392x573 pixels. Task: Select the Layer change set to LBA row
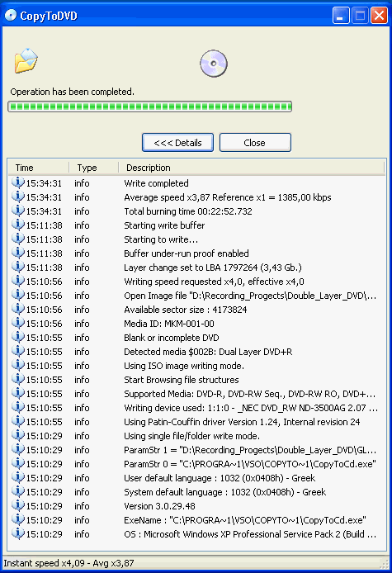[x=196, y=268]
